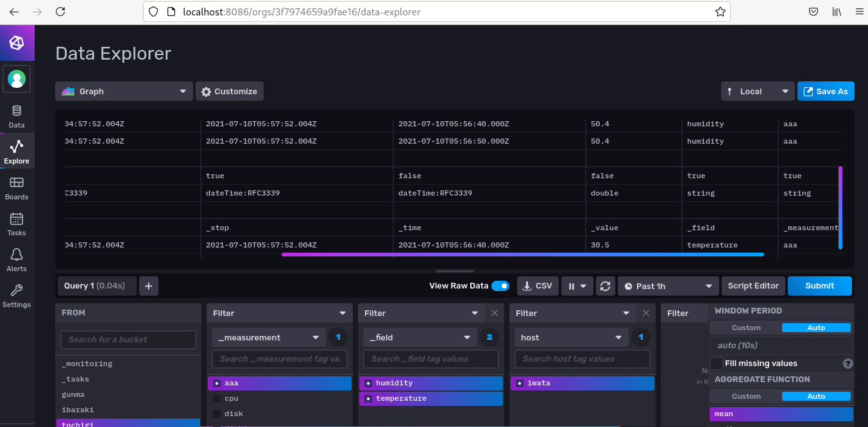Image resolution: width=868 pixels, height=427 pixels.
Task: Navigate to Boards using the sidebar icon
Action: pyautogui.click(x=17, y=186)
